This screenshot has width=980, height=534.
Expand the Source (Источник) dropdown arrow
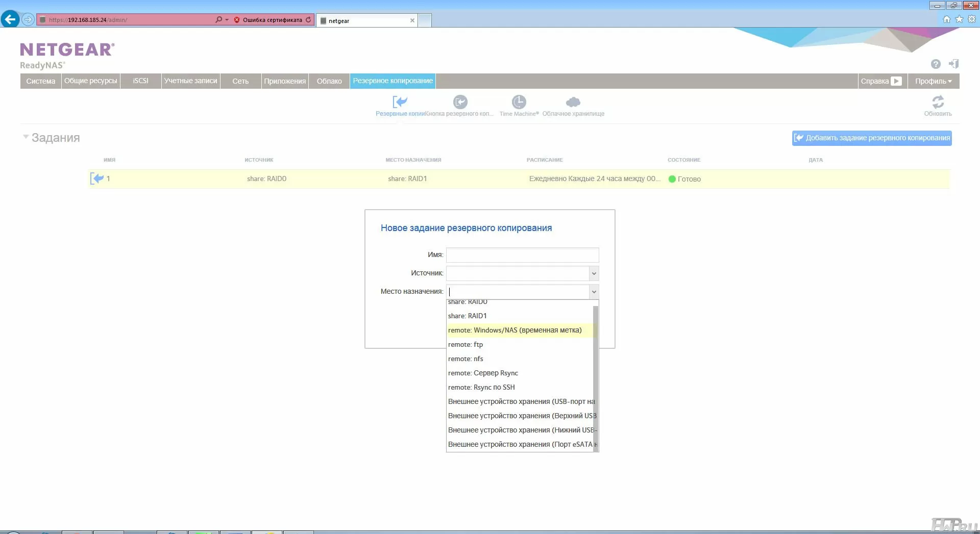click(594, 274)
